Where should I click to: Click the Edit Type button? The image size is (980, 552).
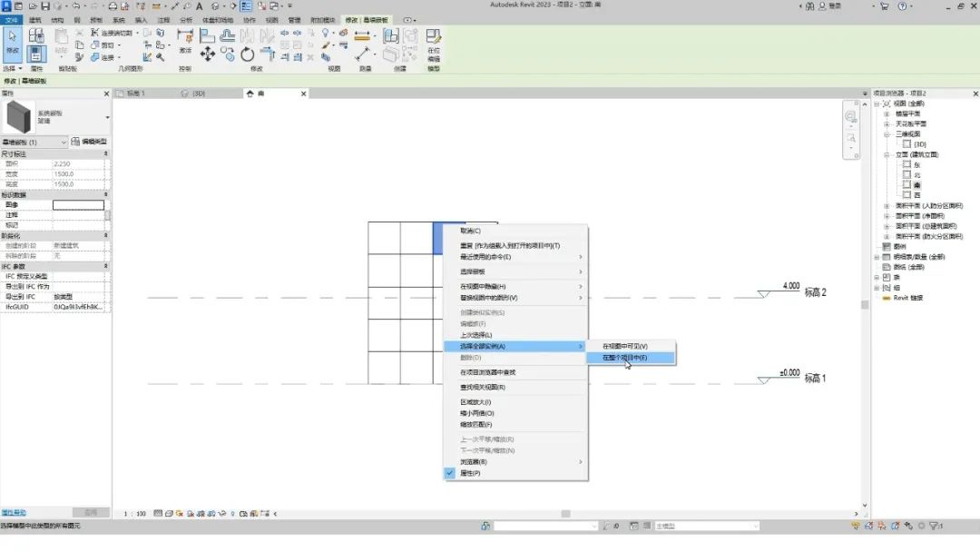click(x=90, y=142)
